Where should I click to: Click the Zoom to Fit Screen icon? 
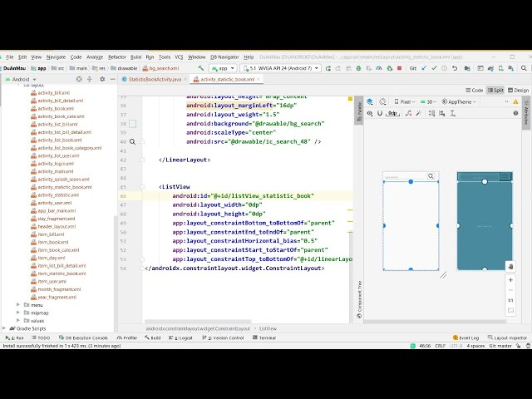(x=510, y=310)
